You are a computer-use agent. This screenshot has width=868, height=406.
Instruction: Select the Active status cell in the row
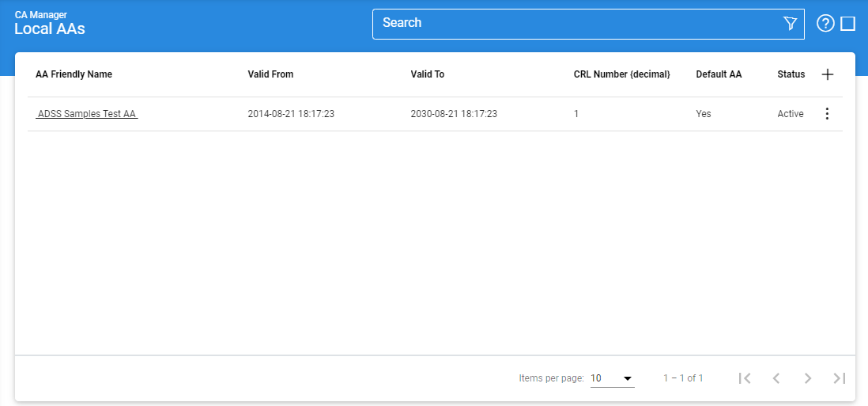791,114
